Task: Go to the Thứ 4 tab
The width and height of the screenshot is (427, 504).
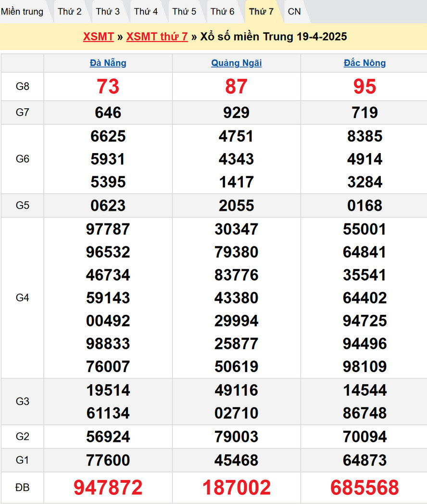Action: pyautogui.click(x=146, y=12)
